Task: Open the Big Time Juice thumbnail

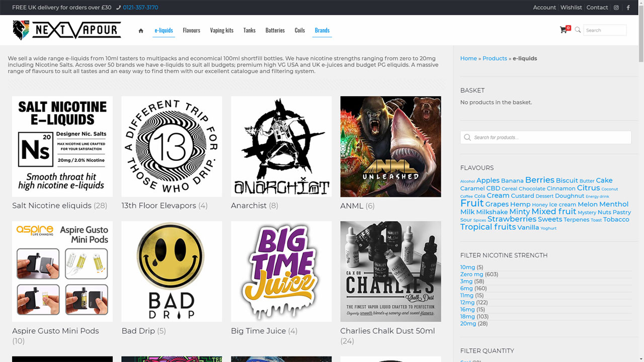Action: click(x=281, y=271)
